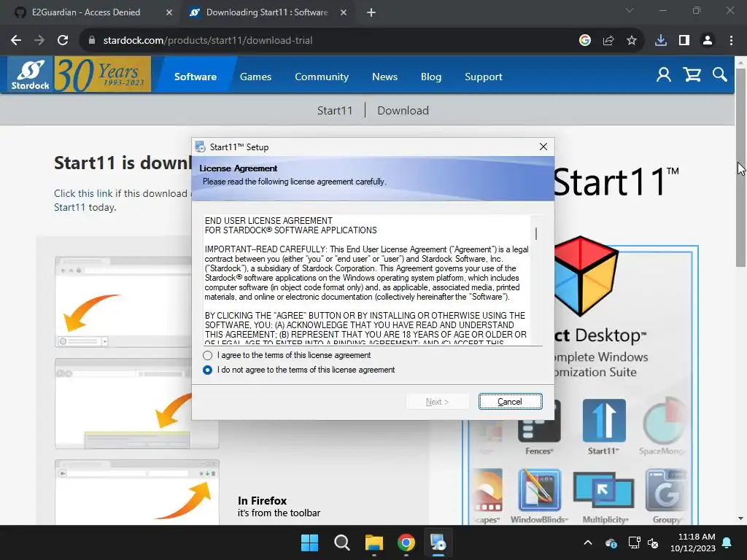Screen dimensions: 747x560
Task: Click the 30 Years anniversary banner
Action: [x=102, y=75]
